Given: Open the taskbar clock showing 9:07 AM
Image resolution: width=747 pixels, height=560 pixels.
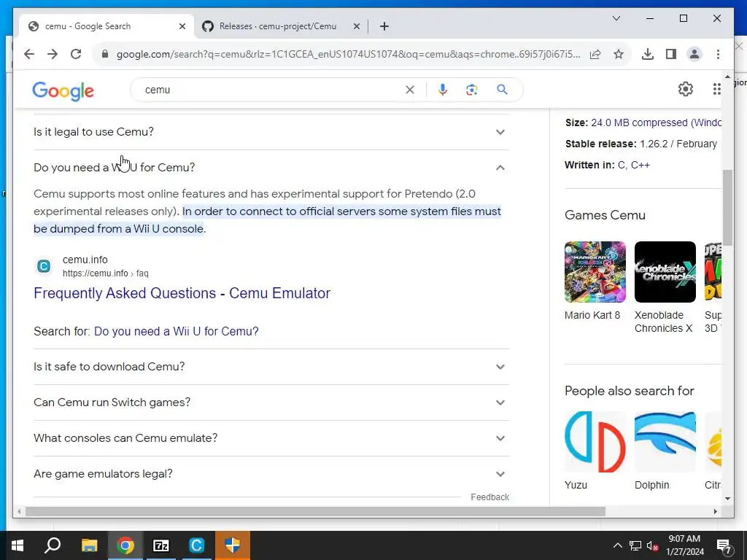Looking at the screenshot, I should [684, 545].
